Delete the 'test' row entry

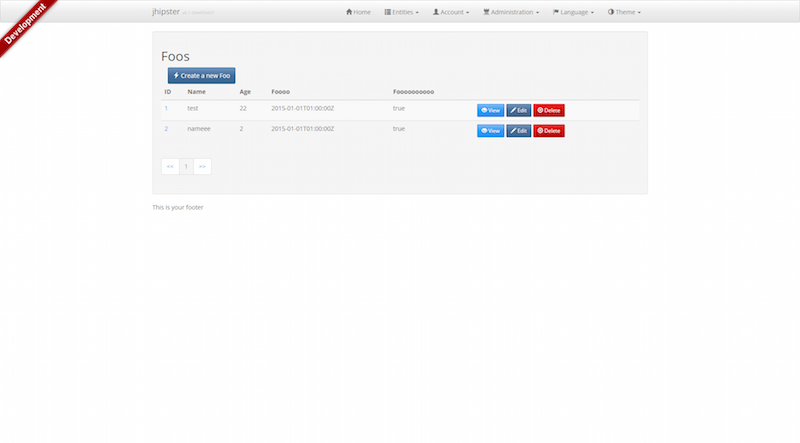(549, 110)
